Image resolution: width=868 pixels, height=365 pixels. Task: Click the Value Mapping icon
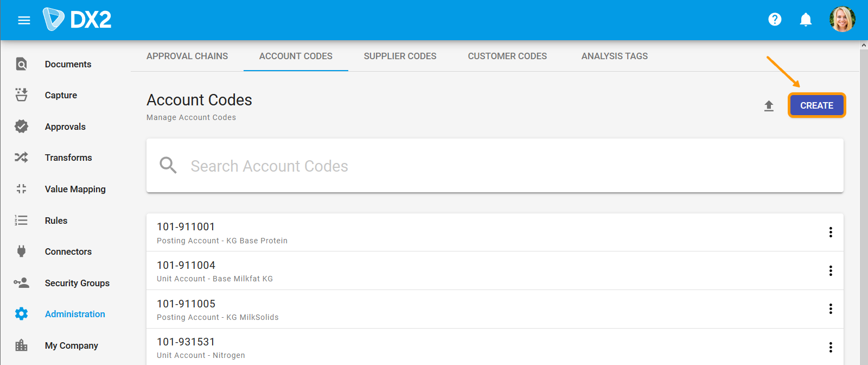pyautogui.click(x=21, y=189)
